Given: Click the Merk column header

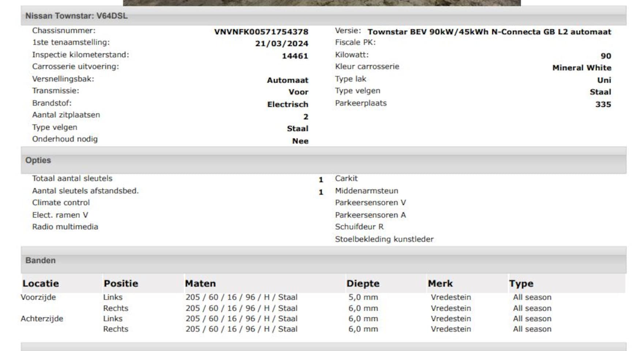Looking at the screenshot, I should 440,284.
